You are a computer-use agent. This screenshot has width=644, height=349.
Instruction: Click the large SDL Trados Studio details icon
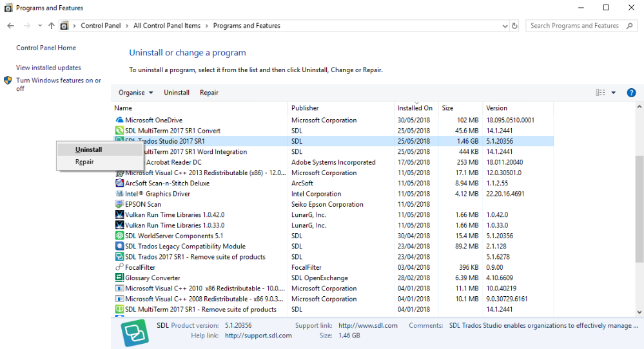coord(135,333)
